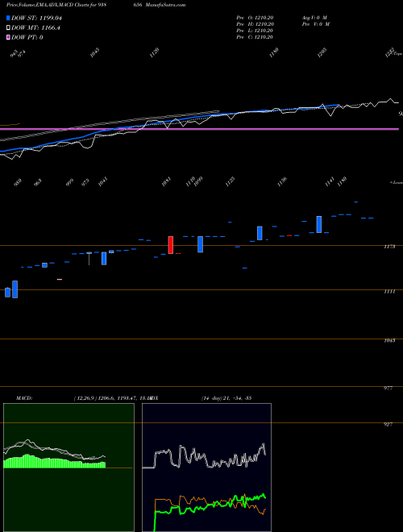Select the 'DOW ST: 1199.04' legend text
This screenshot has width=403, height=532.
(x=36, y=18)
